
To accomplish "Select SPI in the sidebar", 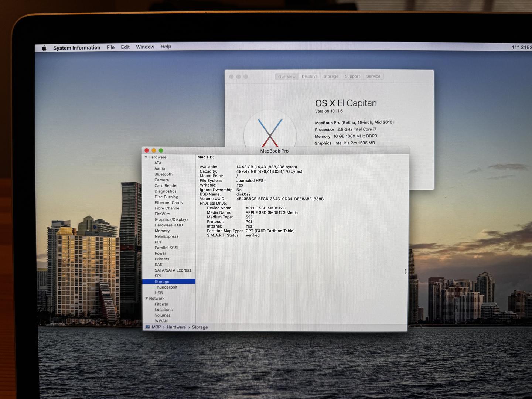I will tap(158, 276).
